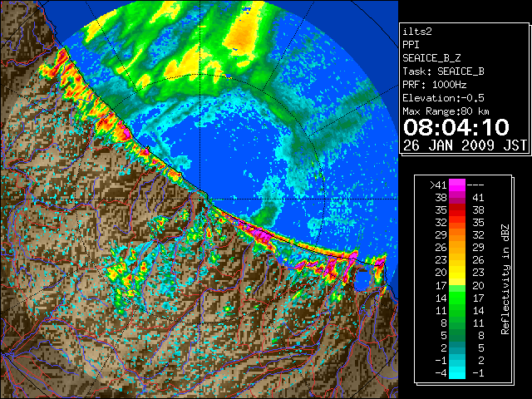Click the "Max Range:80 km" text
The width and height of the screenshot is (532, 399).
446,111
